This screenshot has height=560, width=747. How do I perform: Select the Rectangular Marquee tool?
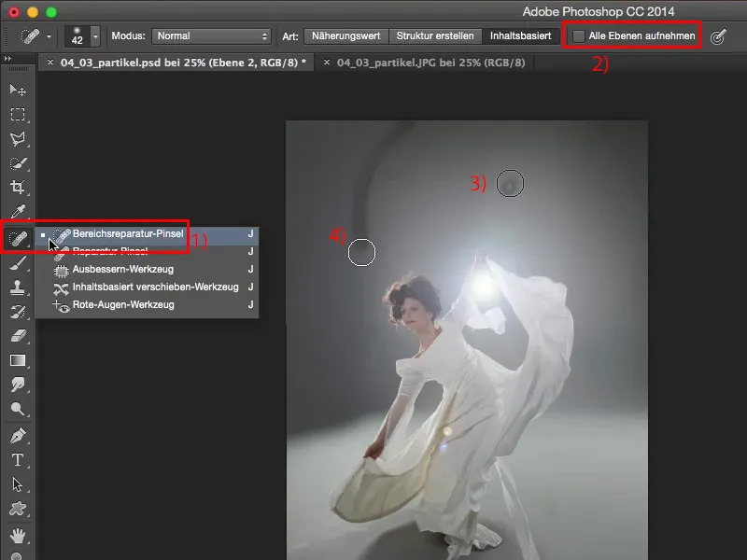(x=18, y=114)
